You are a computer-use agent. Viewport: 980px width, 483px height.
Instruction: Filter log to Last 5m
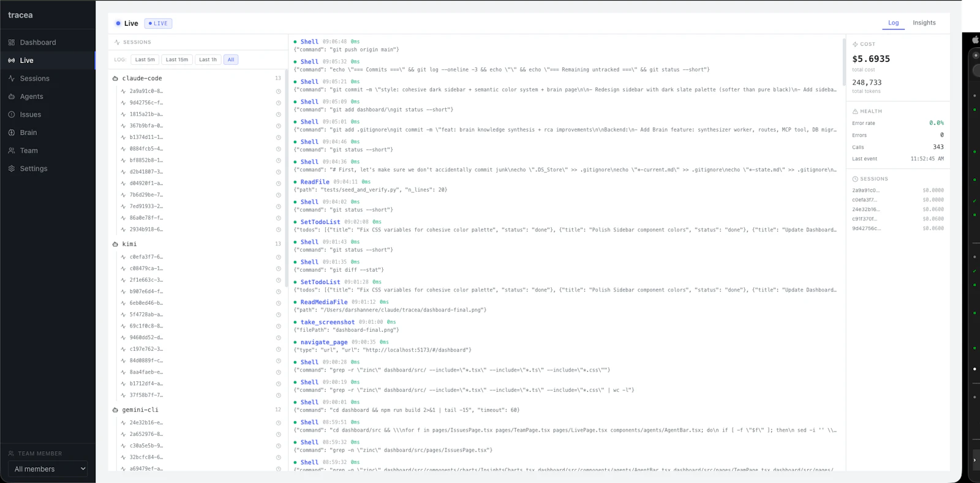click(145, 59)
